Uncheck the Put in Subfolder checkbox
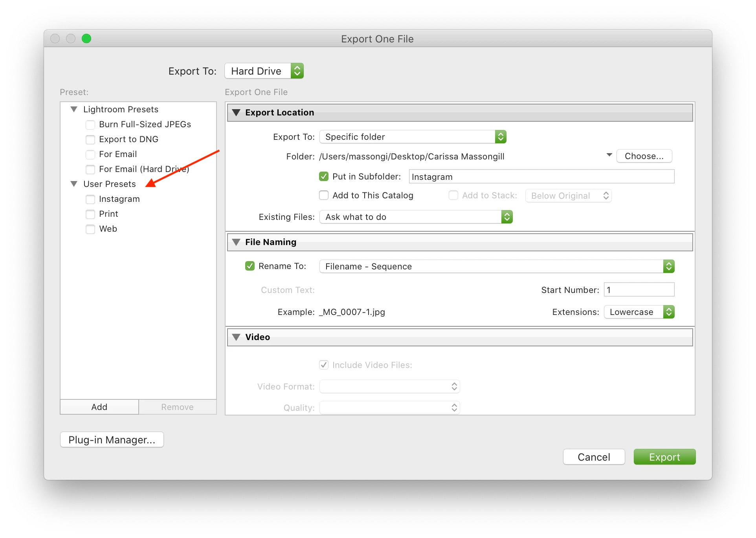The width and height of the screenshot is (756, 538). (324, 177)
